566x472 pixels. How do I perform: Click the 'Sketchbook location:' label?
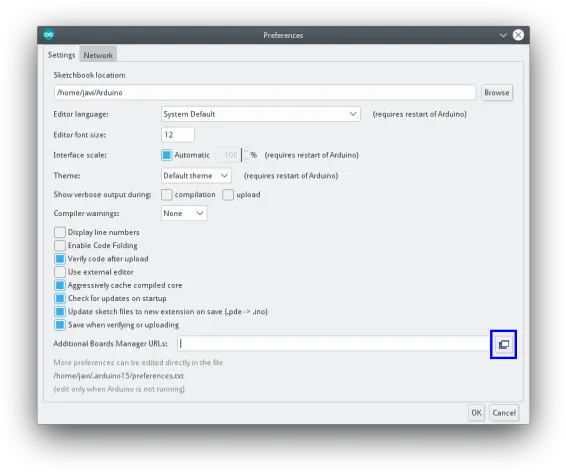pyautogui.click(x=90, y=75)
